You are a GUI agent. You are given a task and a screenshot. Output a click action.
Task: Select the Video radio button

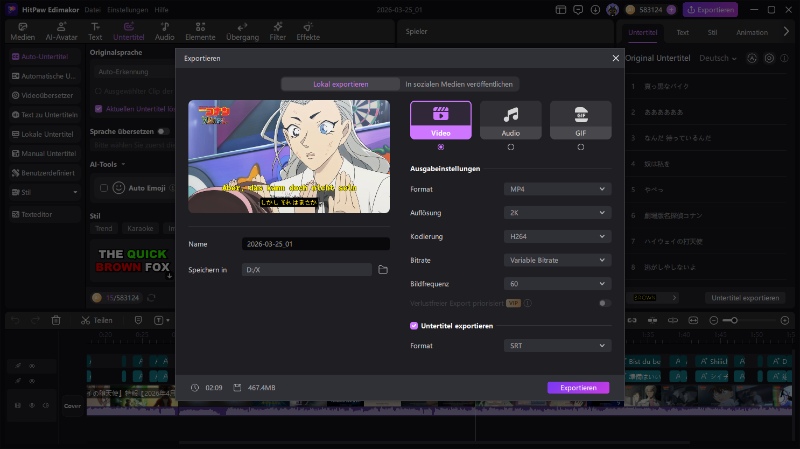(441, 147)
